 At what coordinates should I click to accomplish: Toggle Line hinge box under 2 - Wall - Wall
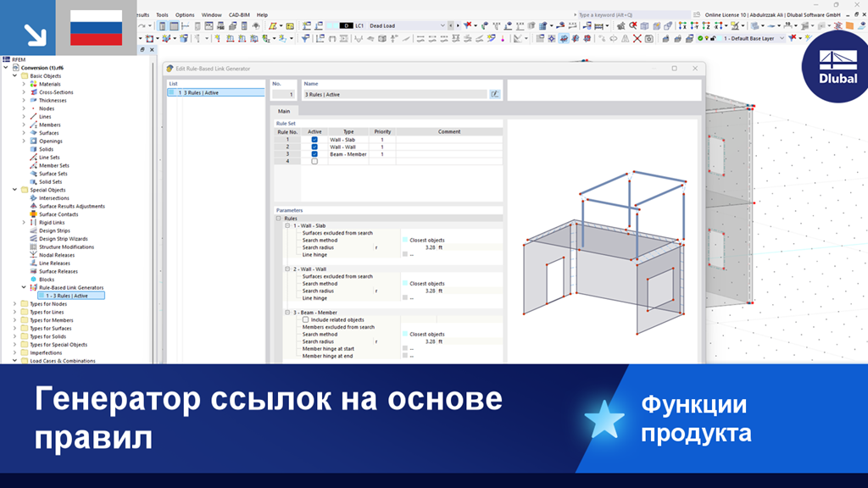(404, 297)
